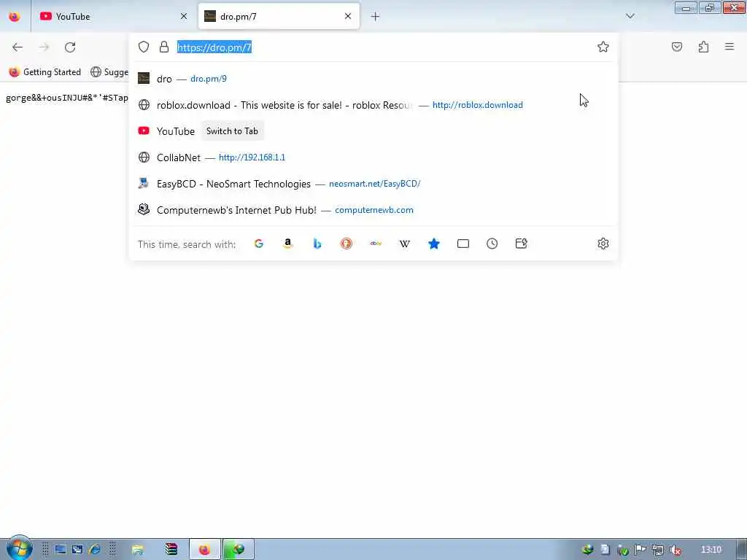
Task: Open the tracking protection shield
Action: click(x=144, y=47)
